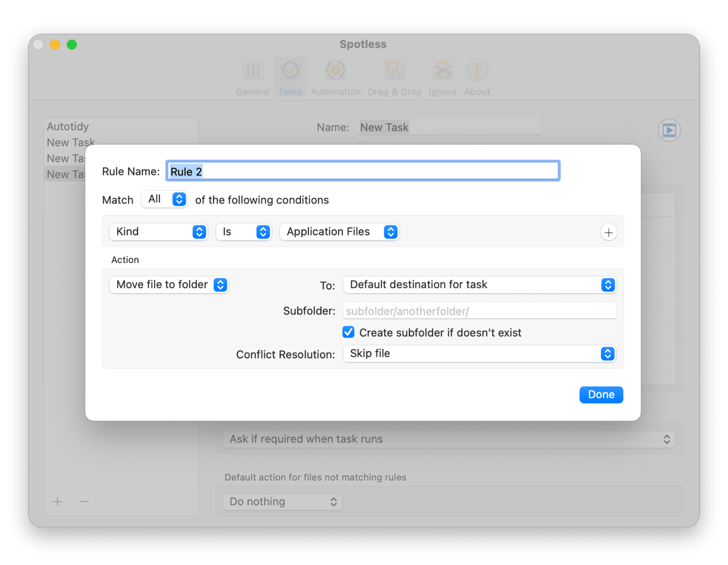Open the About info icon
Image resolution: width=728 pixels, height=565 pixels.
476,70
